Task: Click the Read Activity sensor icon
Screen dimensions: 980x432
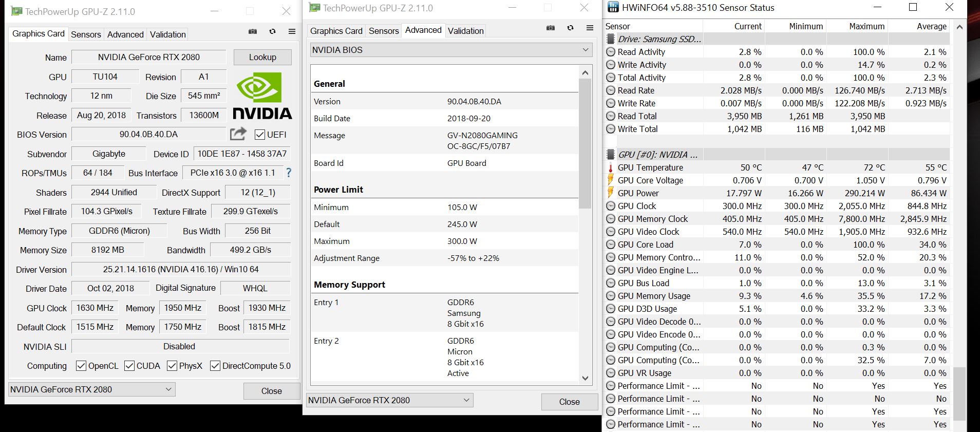Action: coord(611,52)
